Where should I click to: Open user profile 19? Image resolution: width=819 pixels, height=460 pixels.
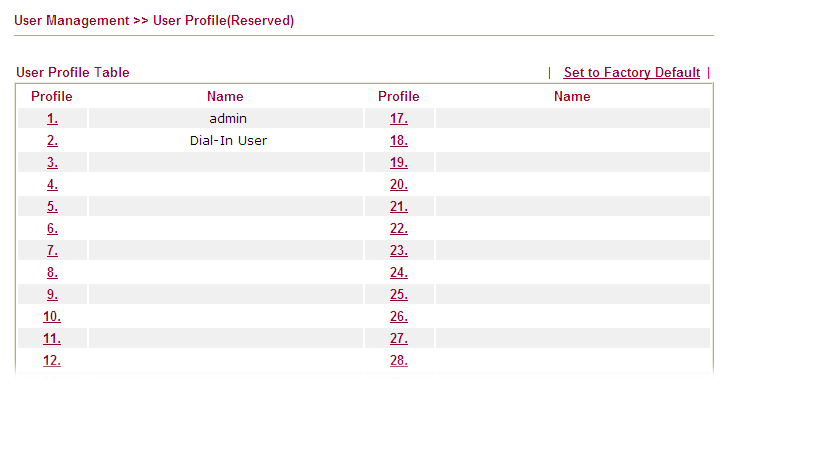point(399,163)
